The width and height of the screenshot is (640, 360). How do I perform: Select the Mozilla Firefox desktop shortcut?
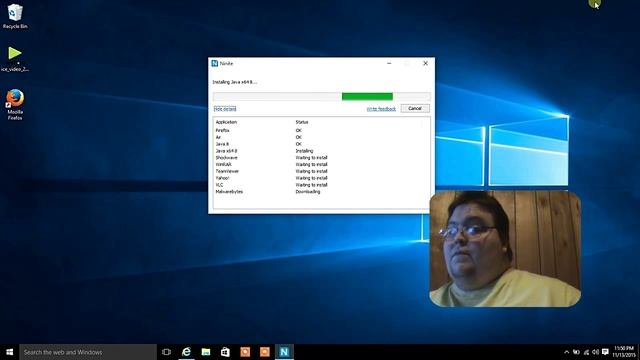click(15, 105)
